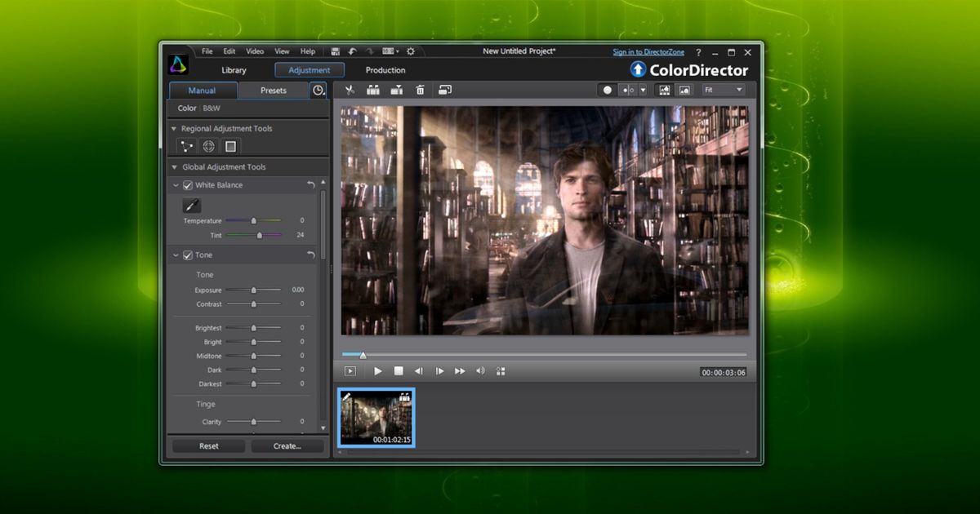Select the split clip scissors tool
This screenshot has height=514, width=980.
coord(350,90)
